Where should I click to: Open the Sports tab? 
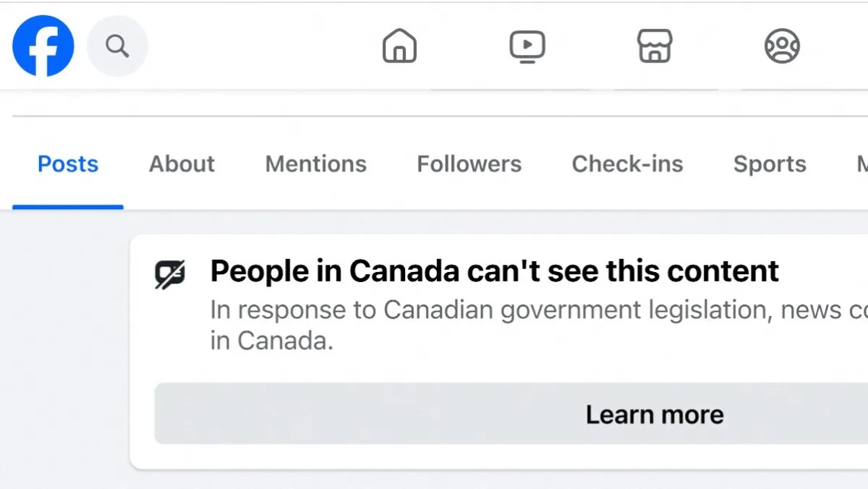click(x=770, y=164)
